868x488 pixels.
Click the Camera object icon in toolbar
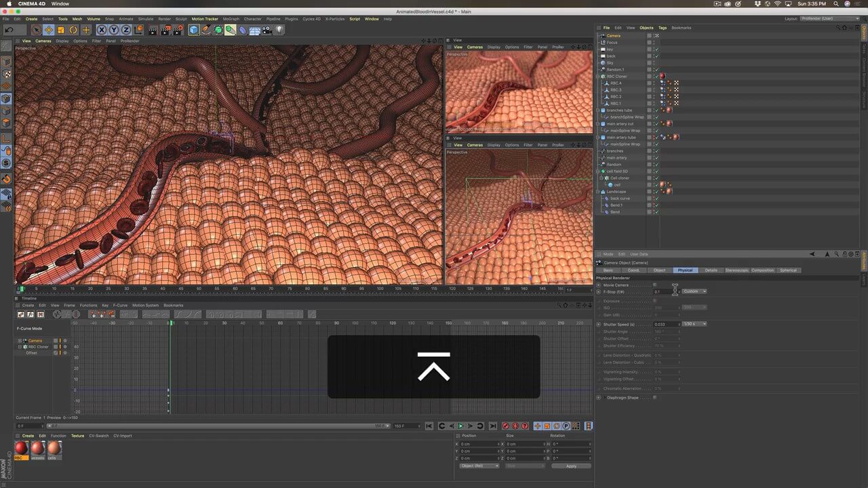(267, 30)
